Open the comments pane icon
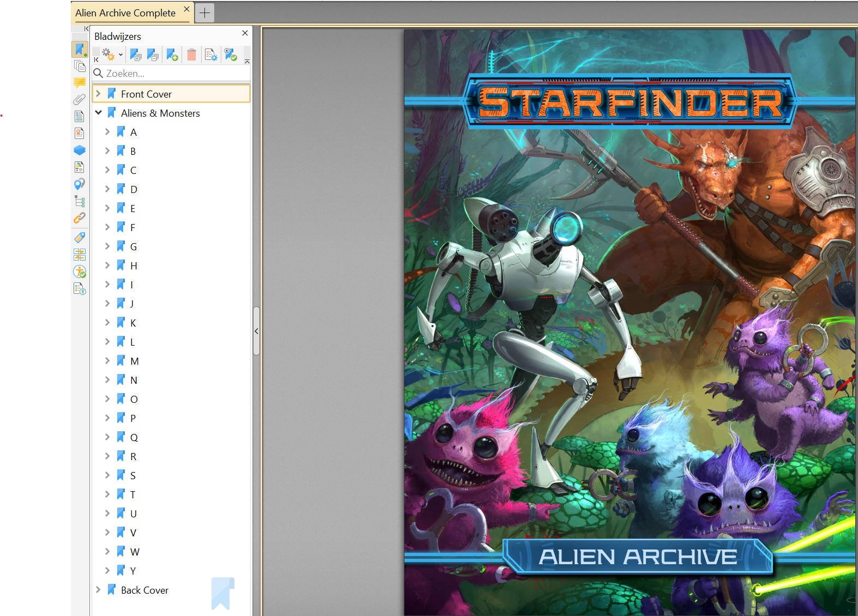858x616 pixels. [80, 83]
